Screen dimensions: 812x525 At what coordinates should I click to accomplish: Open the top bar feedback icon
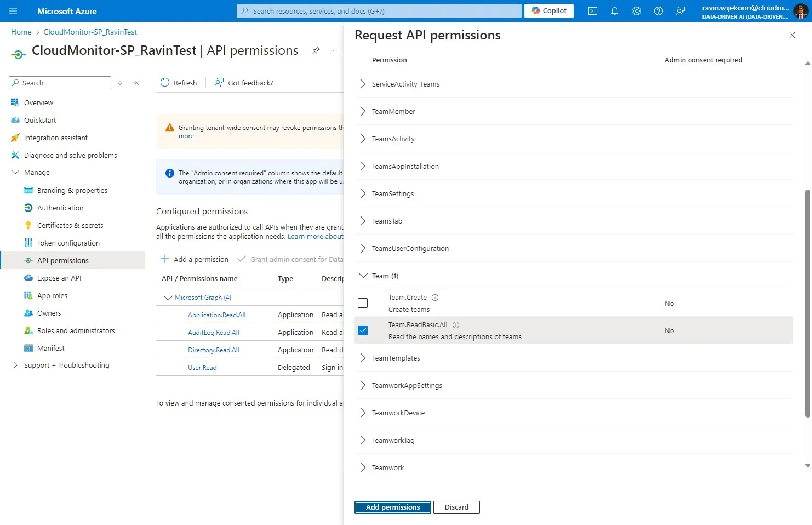[681, 11]
